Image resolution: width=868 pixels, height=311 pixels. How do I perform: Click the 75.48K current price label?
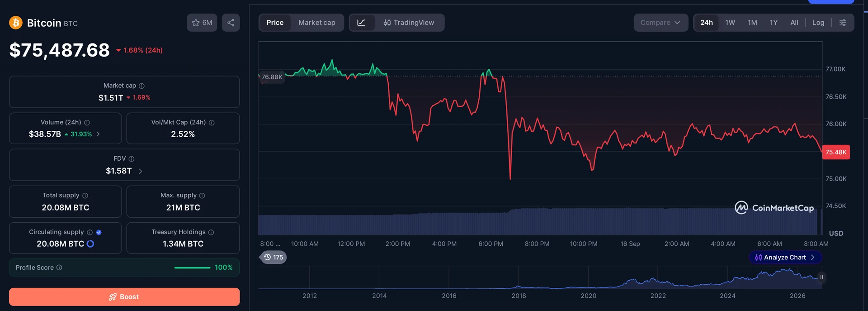click(x=836, y=152)
